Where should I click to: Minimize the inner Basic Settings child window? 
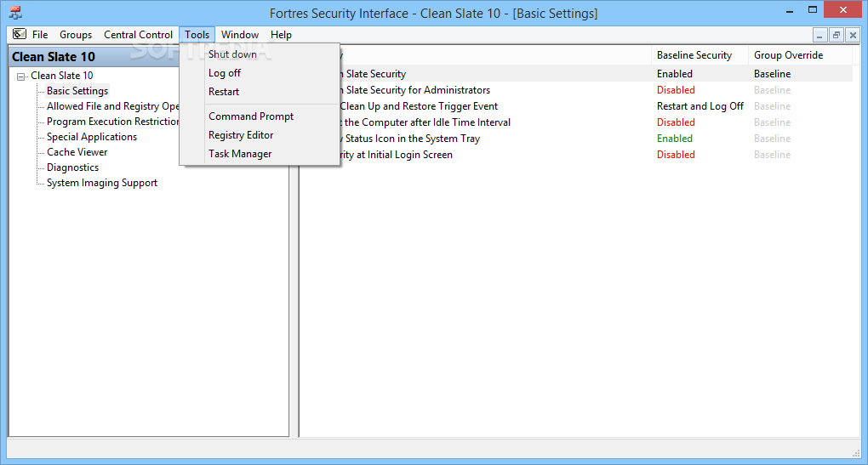819,36
